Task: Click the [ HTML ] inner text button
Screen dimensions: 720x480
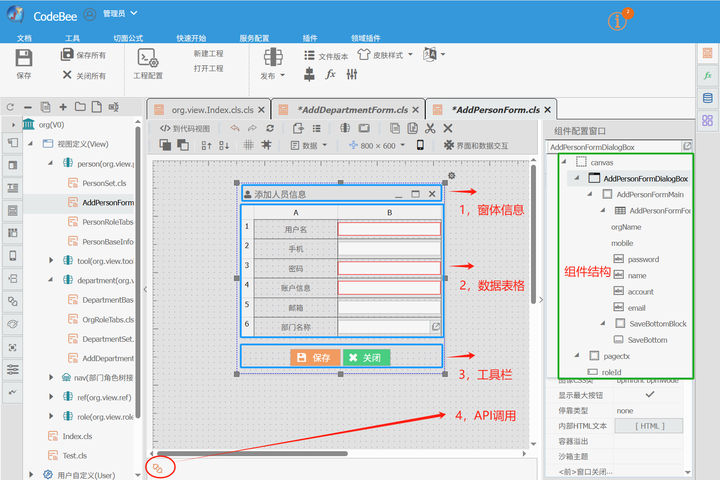Action: (x=649, y=426)
